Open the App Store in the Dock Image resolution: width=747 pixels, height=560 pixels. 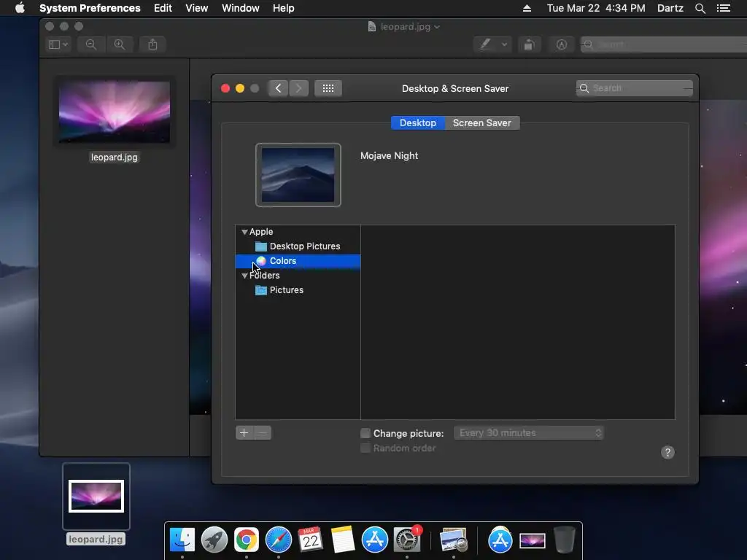(374, 540)
